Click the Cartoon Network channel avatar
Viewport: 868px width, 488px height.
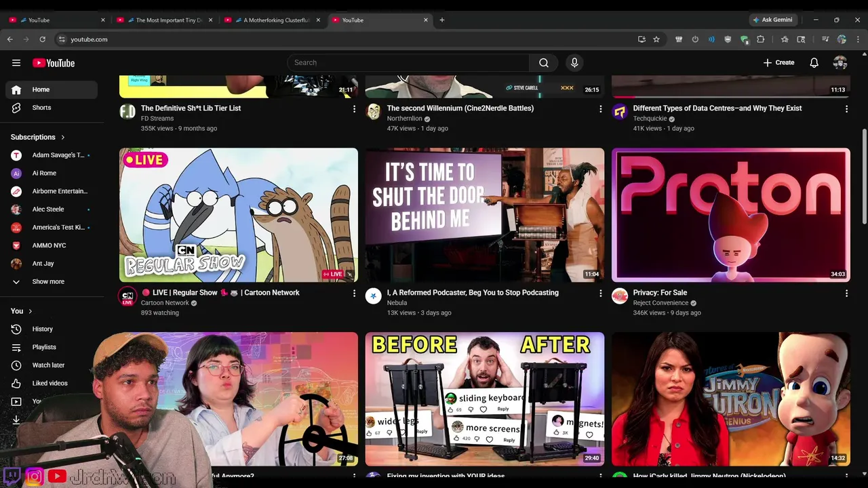[127, 296]
